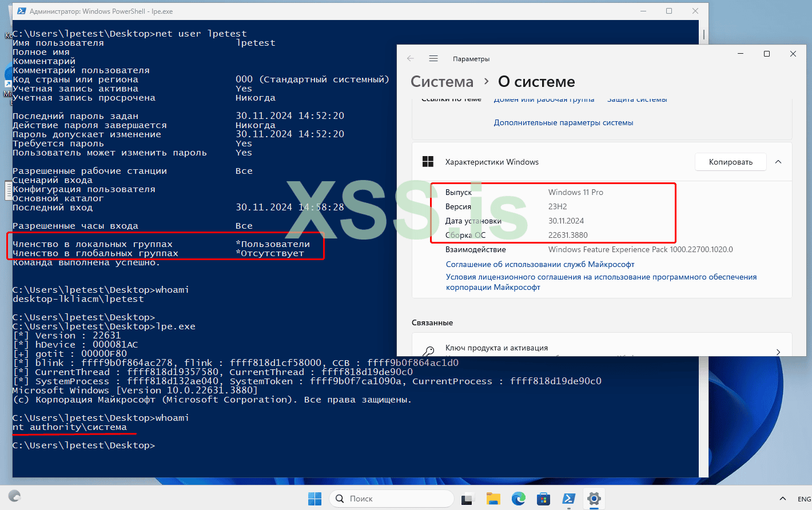The width and height of the screenshot is (812, 510).
Task: Open Дополнительные параметры системы link
Action: coord(563,122)
